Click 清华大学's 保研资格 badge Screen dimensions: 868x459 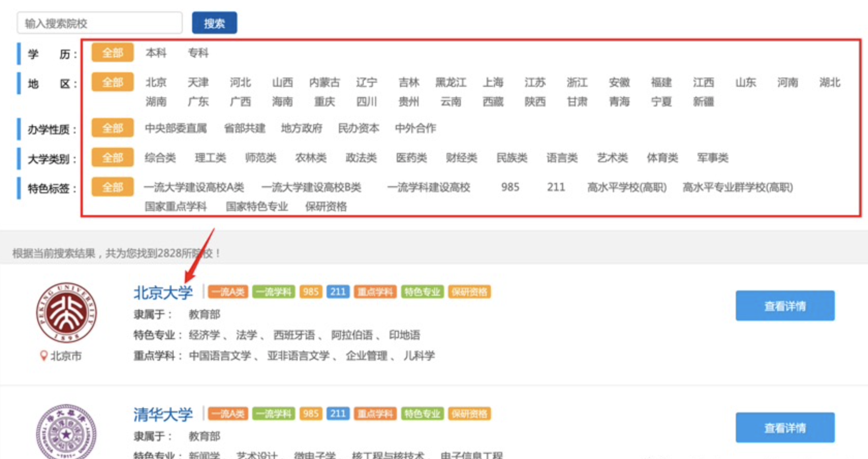[469, 414]
